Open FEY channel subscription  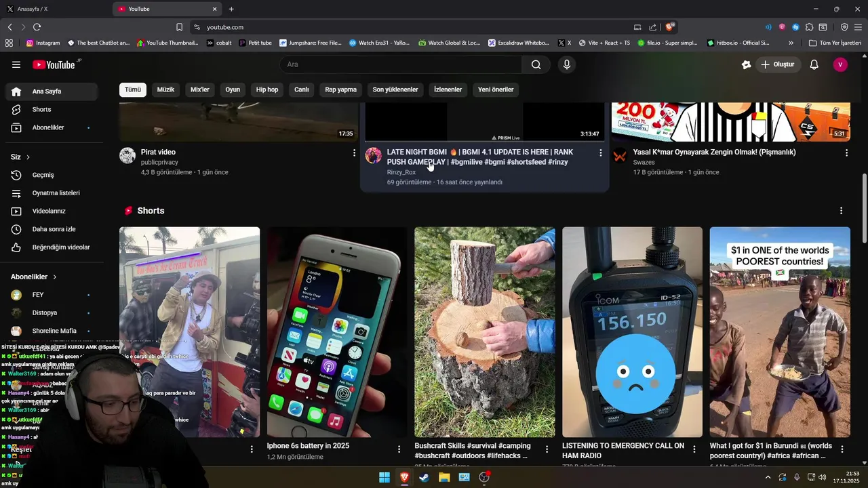(52, 295)
